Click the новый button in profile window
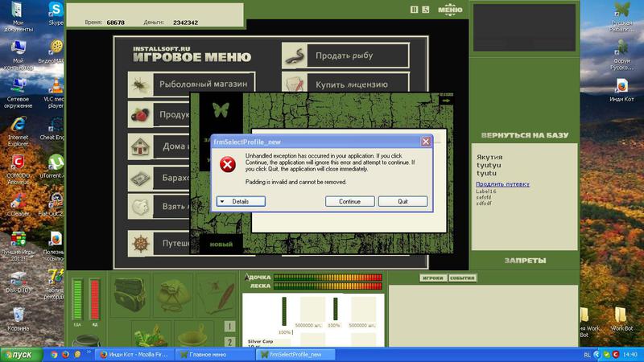The width and height of the screenshot is (644, 362). (x=221, y=245)
